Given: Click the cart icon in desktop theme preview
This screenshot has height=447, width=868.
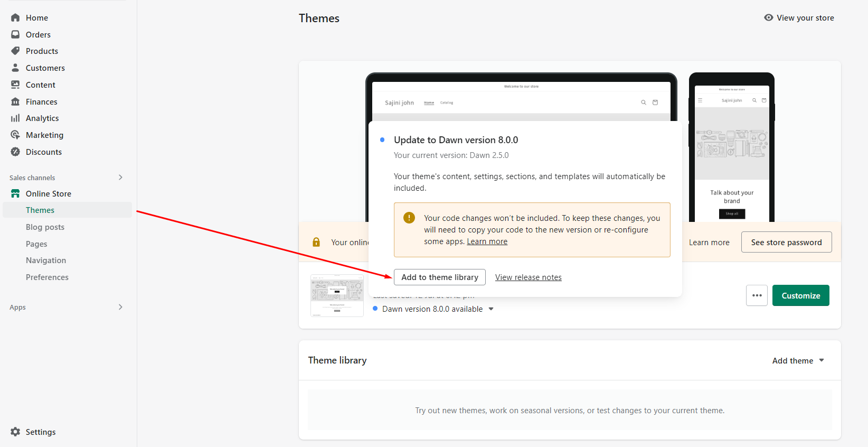Looking at the screenshot, I should [x=655, y=103].
